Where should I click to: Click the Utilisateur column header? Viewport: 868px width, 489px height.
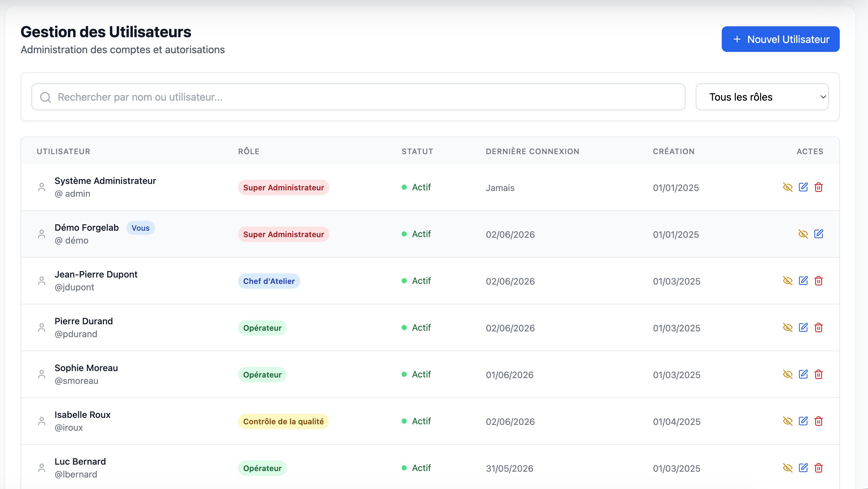coord(63,152)
